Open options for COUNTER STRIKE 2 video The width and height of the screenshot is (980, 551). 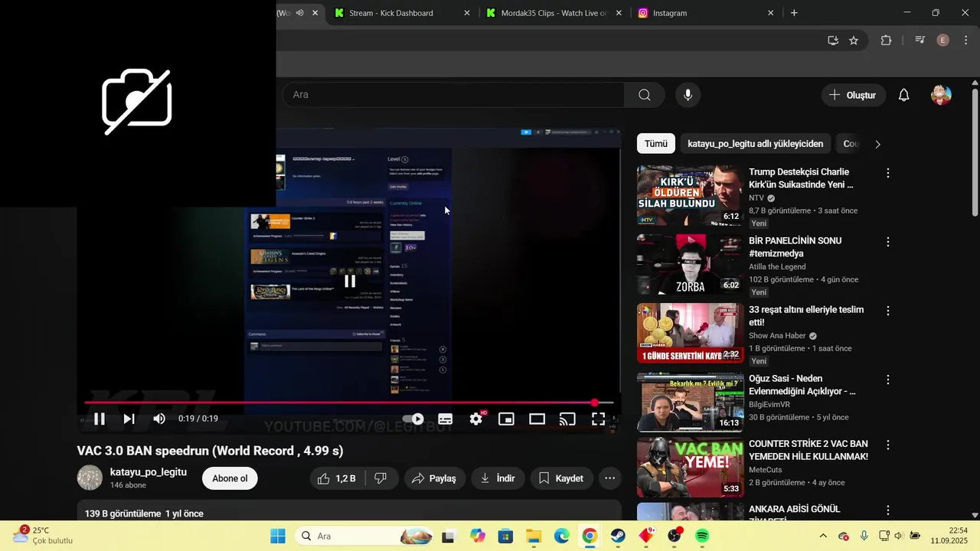[888, 445]
